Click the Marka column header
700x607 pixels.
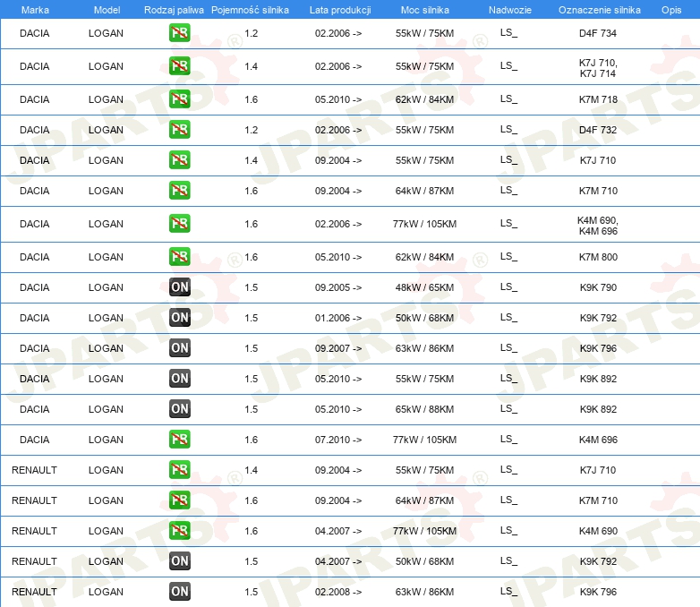click(x=35, y=10)
